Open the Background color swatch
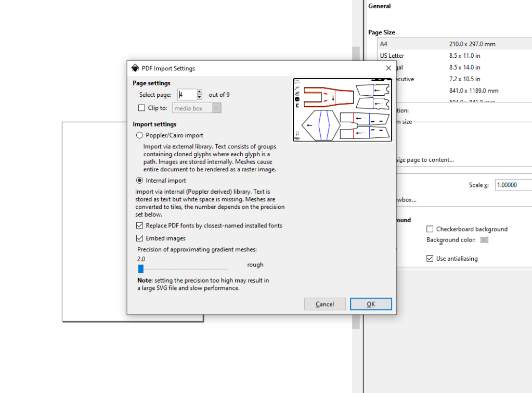This screenshot has height=393, width=532. coord(484,240)
